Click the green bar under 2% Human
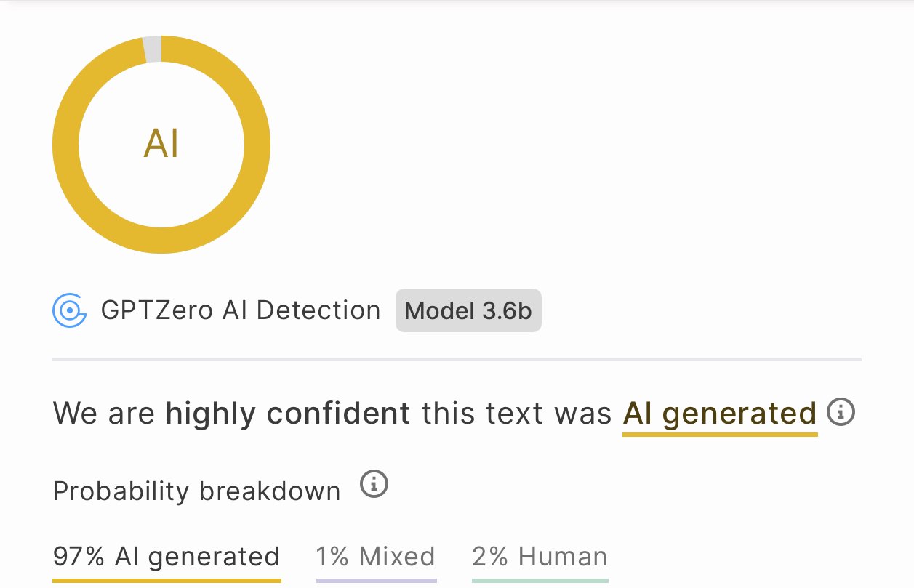This screenshot has width=914, height=588. tap(540, 580)
